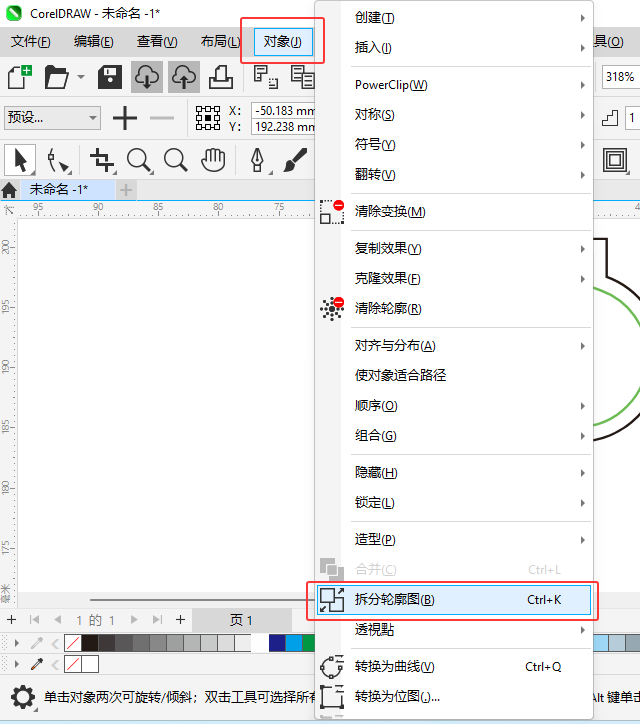
Task: Expand the Open folder dropdown arrow
Action: click(x=81, y=77)
